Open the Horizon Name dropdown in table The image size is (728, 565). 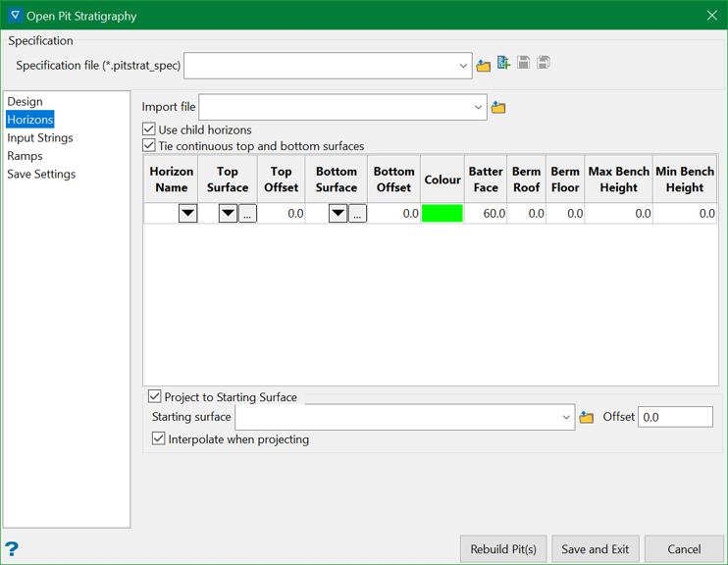[x=187, y=213]
